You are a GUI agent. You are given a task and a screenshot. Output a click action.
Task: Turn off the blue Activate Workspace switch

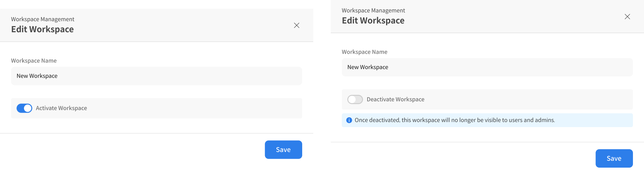click(24, 108)
